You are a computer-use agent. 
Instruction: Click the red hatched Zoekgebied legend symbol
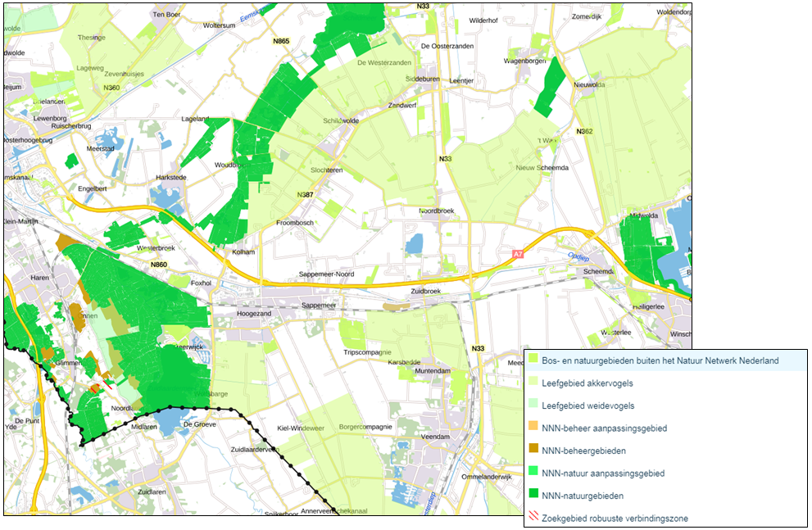tap(533, 518)
